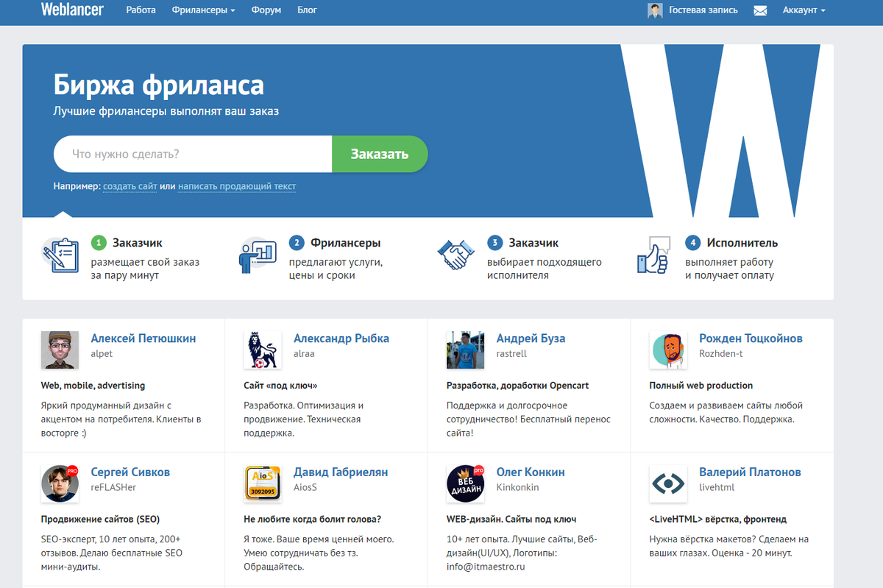Click 'Сайт «под ключ»' heading
This screenshot has width=883, height=588.
point(280,385)
